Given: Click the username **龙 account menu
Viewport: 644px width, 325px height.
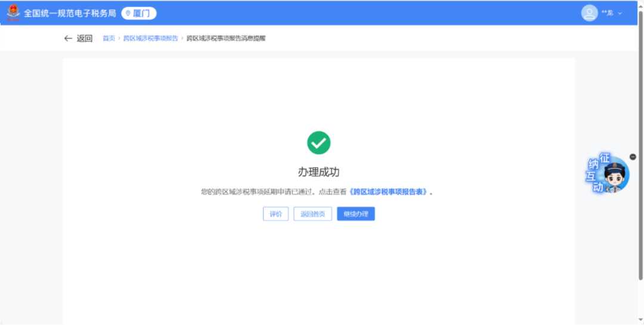Looking at the screenshot, I should (607, 13).
